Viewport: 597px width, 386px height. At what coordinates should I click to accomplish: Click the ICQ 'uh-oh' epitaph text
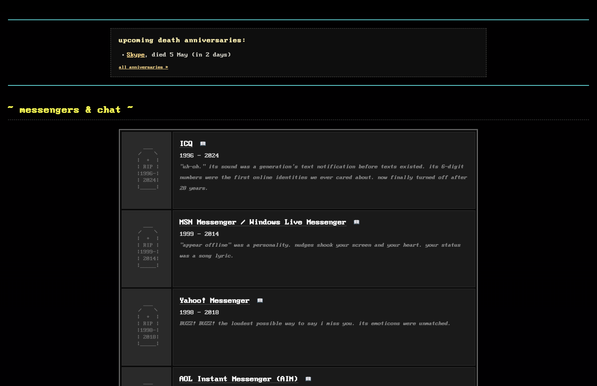[323, 177]
